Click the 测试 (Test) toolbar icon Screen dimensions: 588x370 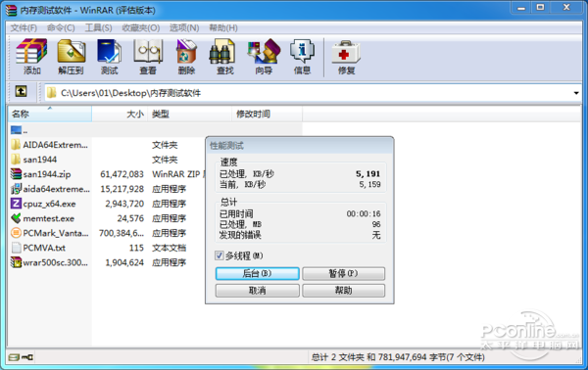coord(109,57)
